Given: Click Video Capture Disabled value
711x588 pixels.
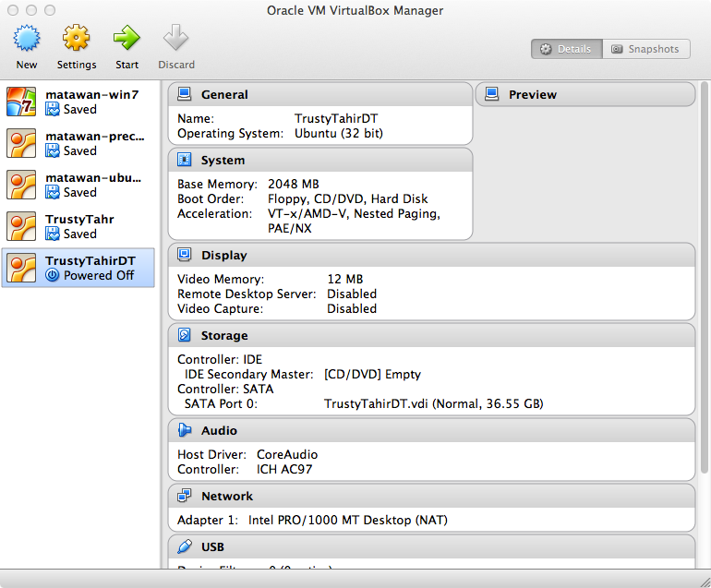Looking at the screenshot, I should 352,308.
